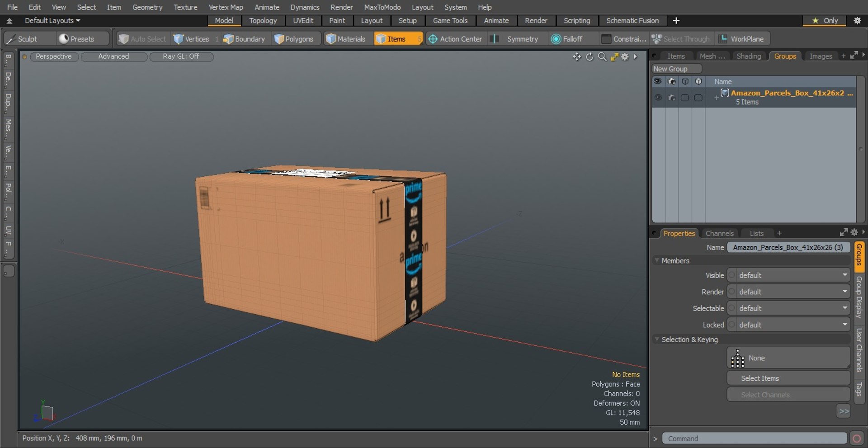Viewport: 868px width, 448px height.
Task: Toggle Select Through mode
Action: pyautogui.click(x=681, y=39)
